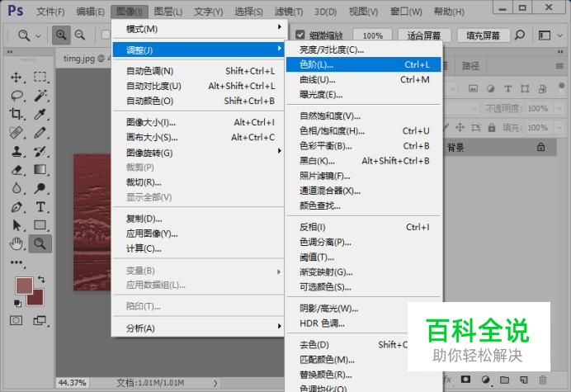
Task: Reset default foreground and background colors
Action: tap(17, 303)
